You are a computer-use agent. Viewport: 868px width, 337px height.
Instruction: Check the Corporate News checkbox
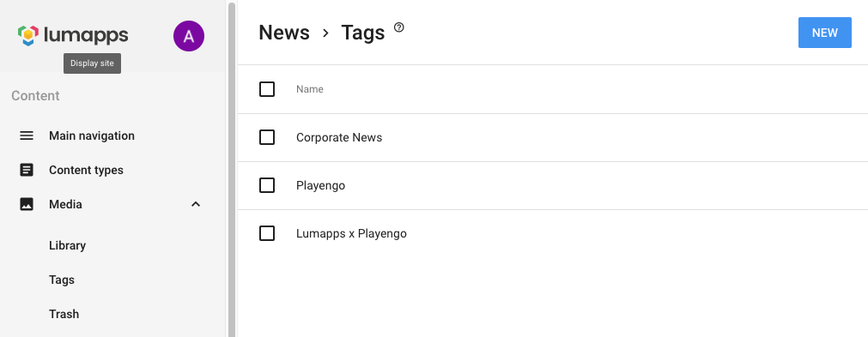pos(267,137)
